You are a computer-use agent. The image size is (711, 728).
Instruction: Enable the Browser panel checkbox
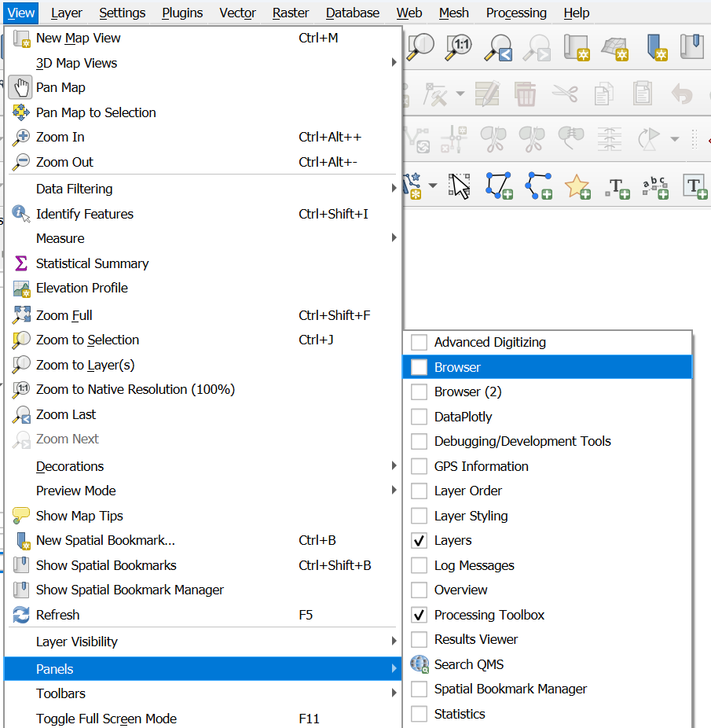[x=420, y=367]
